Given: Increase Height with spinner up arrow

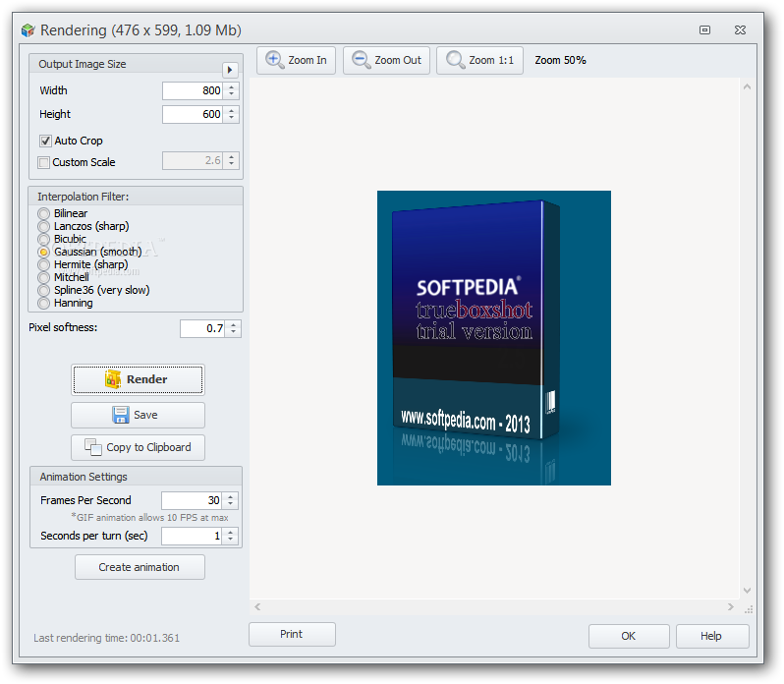Looking at the screenshot, I should (x=231, y=110).
